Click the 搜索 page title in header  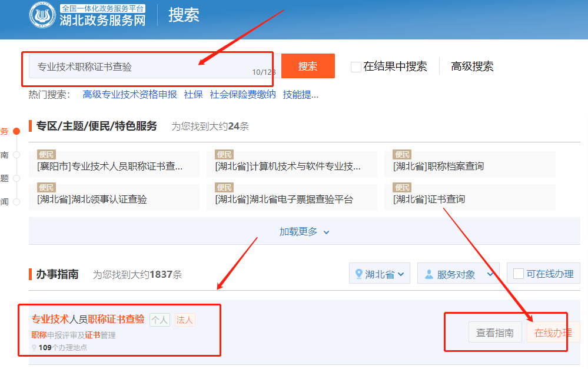click(184, 15)
